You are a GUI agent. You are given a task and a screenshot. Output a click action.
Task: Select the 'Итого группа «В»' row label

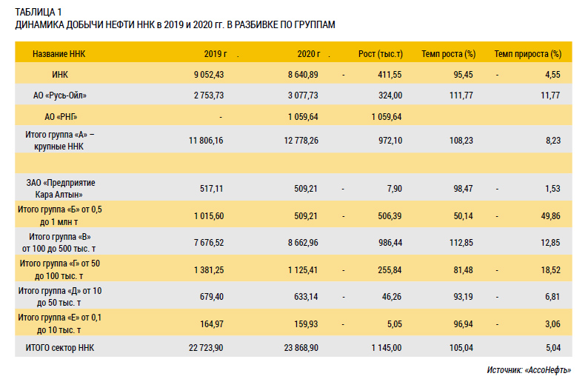59,243
